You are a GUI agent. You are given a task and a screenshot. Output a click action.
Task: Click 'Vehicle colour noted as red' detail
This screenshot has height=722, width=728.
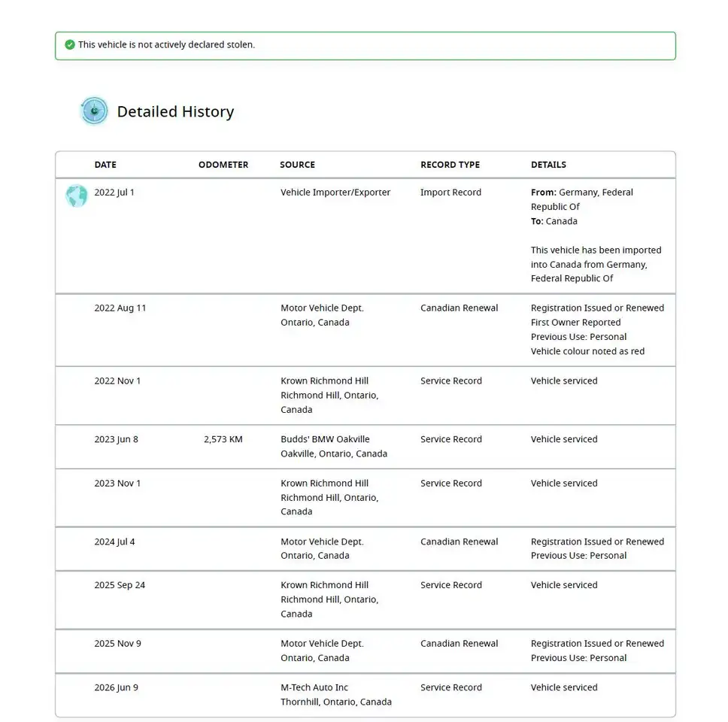(587, 351)
